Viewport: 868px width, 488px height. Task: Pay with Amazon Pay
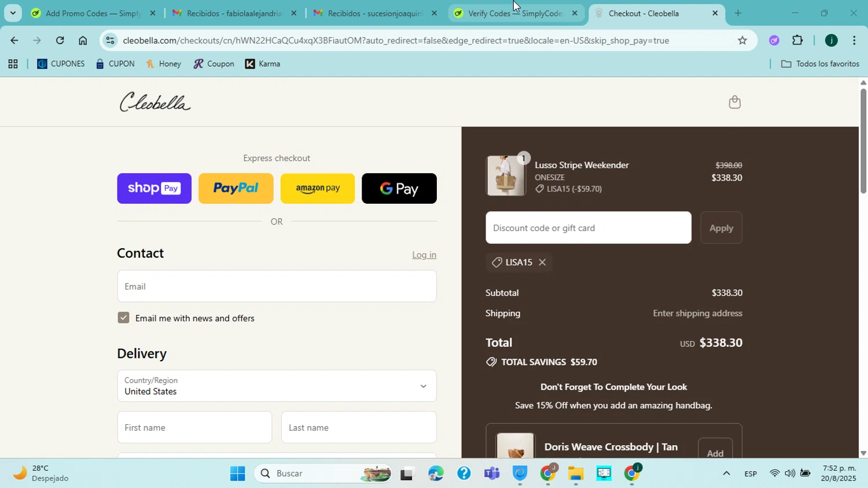[x=317, y=188]
